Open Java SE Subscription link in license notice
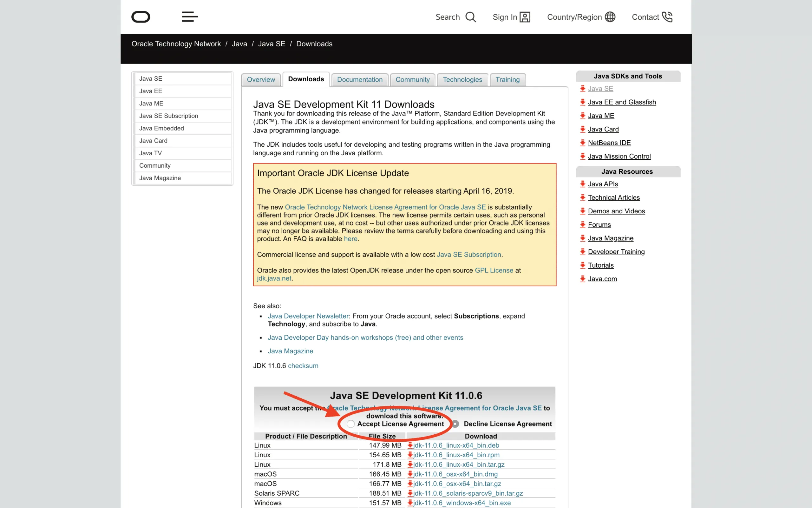Image resolution: width=812 pixels, height=508 pixels. (469, 255)
